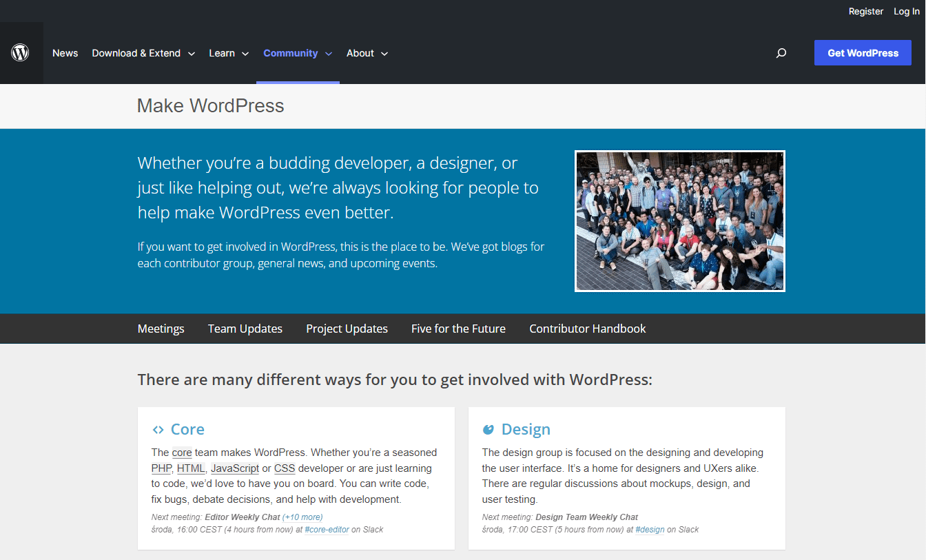Click the Core code brackets icon
The image size is (926, 560).
click(x=158, y=430)
